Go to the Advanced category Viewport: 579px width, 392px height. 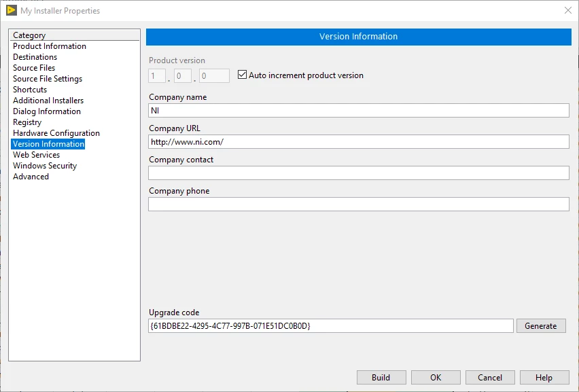coord(31,177)
